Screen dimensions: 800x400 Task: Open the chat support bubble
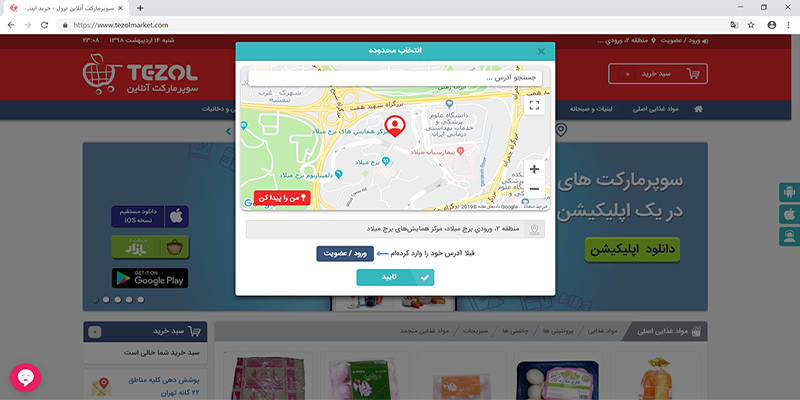25,378
